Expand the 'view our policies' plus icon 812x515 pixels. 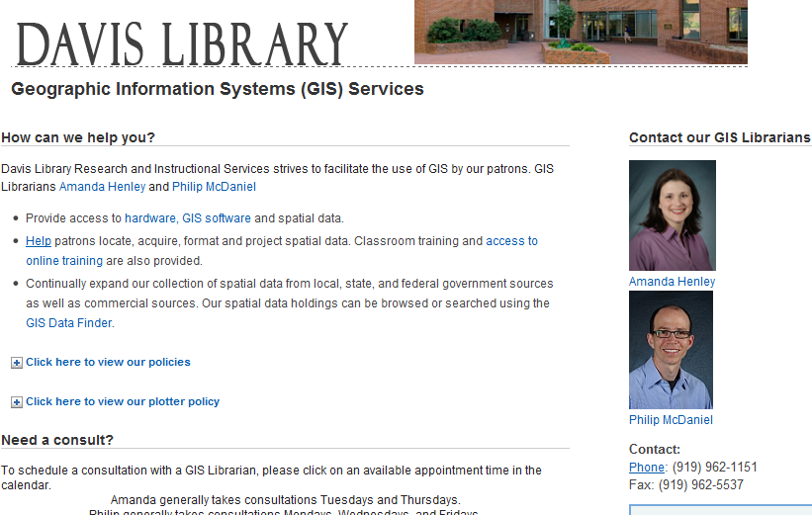tap(17, 363)
